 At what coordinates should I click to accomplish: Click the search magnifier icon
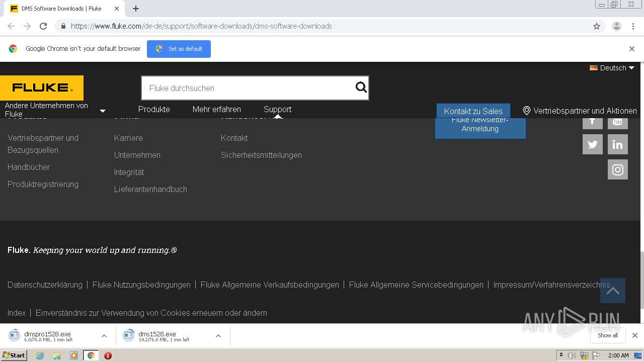tap(361, 87)
